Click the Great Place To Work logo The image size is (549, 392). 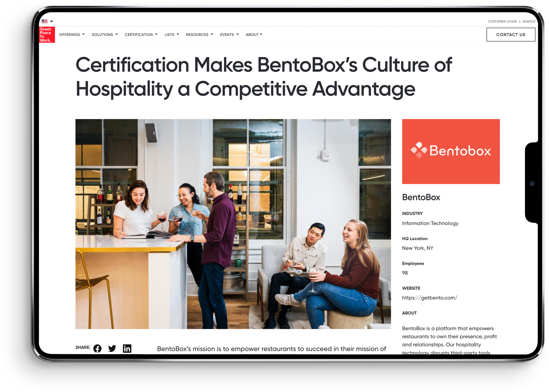point(47,35)
